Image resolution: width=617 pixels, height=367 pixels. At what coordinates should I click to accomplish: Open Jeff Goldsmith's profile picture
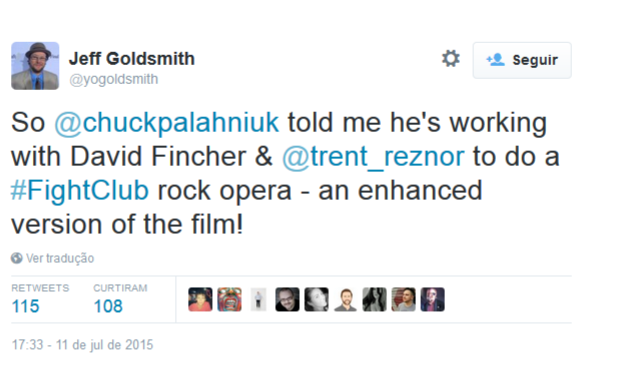35,66
